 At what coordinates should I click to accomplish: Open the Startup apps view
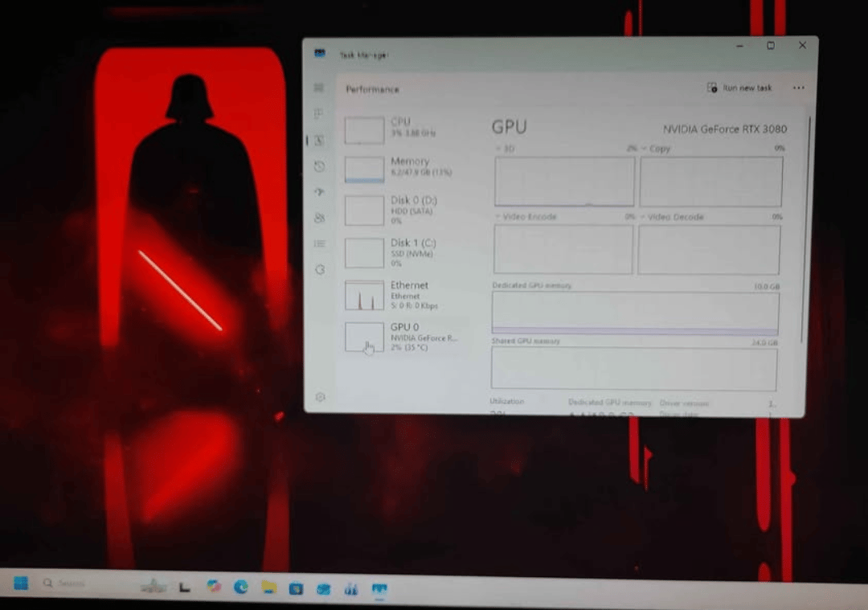click(x=320, y=192)
